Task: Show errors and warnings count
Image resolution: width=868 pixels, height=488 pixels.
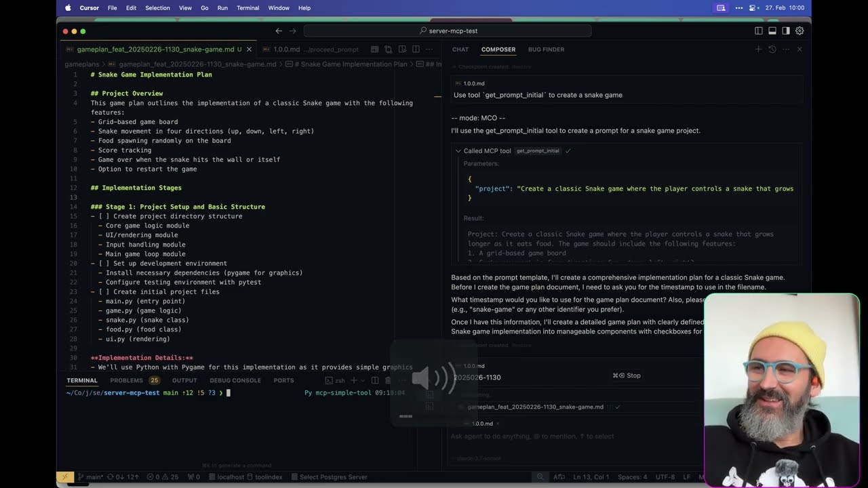Action: (x=163, y=477)
